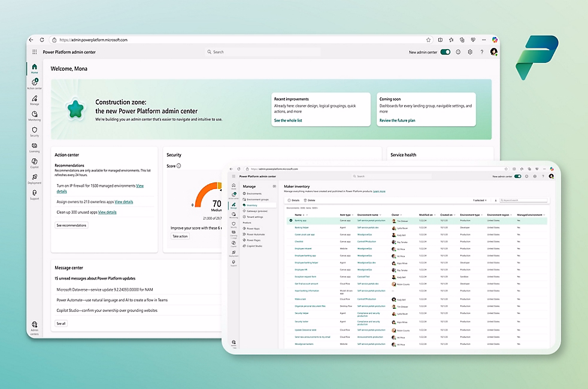Click the Details button in the Maker inventory toolbar
Viewport: 588px width, 389px height.
tap(293, 200)
